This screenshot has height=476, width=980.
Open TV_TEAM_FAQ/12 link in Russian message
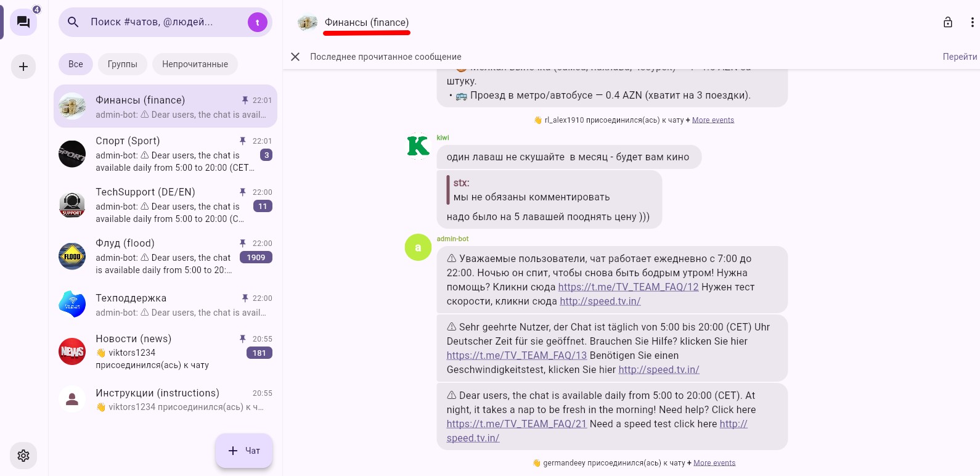[628, 287]
